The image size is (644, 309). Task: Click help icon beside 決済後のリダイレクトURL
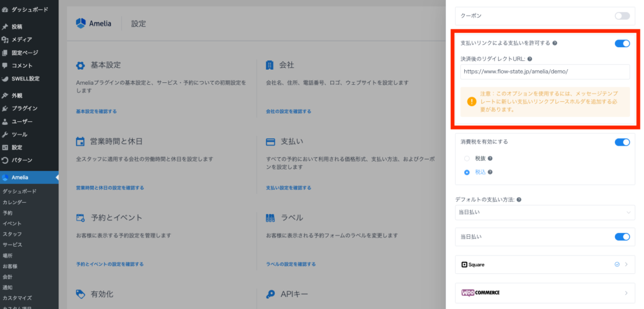point(530,59)
